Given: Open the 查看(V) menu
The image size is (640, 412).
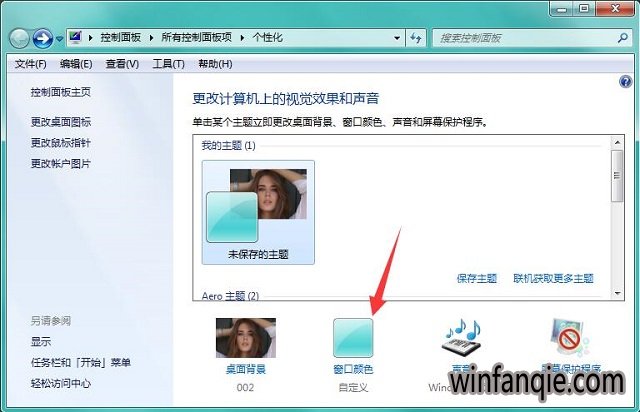Looking at the screenshot, I should pyautogui.click(x=122, y=64).
